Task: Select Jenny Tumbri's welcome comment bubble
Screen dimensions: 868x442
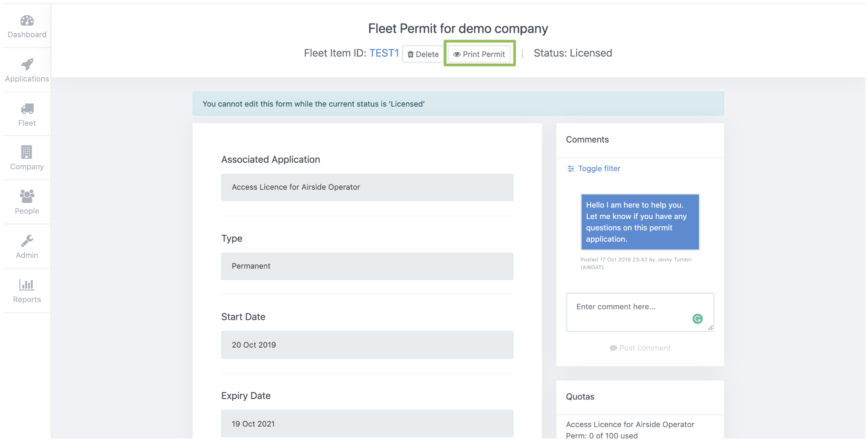Action: (640, 222)
